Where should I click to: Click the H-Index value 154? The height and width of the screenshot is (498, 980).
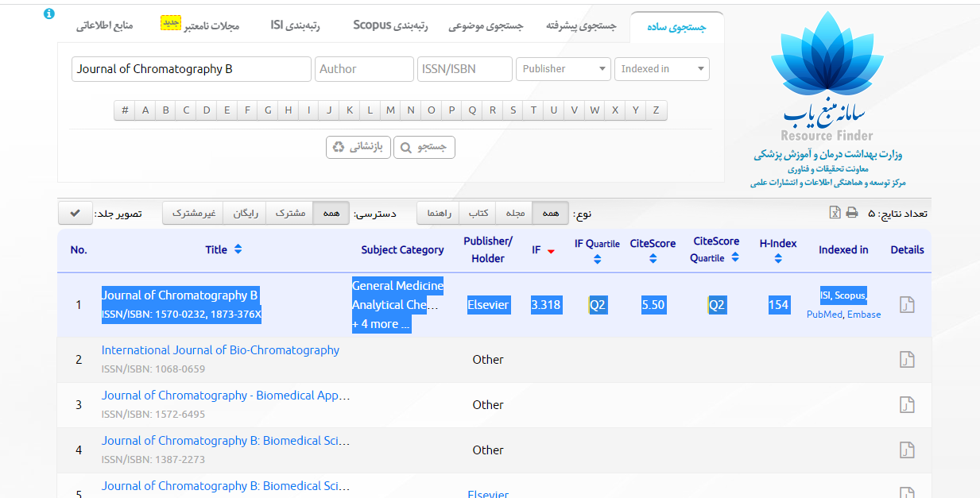[779, 305]
